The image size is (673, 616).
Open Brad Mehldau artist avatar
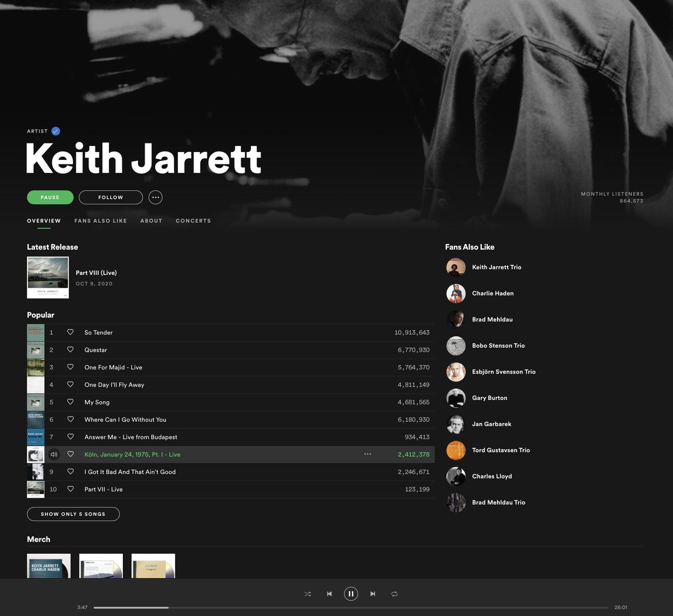[456, 320]
